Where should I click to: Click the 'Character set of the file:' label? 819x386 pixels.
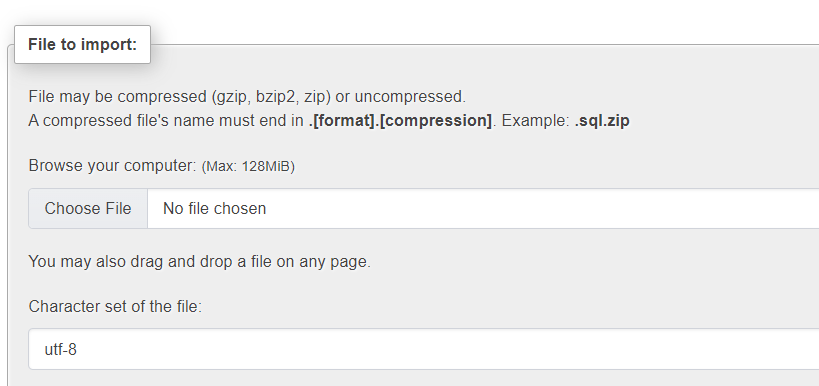[x=115, y=306]
